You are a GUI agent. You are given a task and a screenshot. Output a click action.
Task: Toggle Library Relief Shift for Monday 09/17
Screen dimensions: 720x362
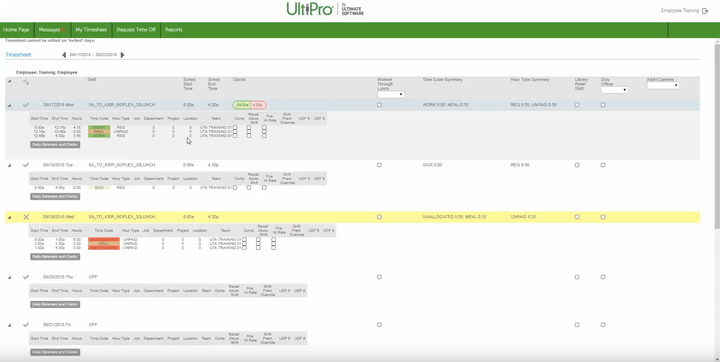(577, 105)
